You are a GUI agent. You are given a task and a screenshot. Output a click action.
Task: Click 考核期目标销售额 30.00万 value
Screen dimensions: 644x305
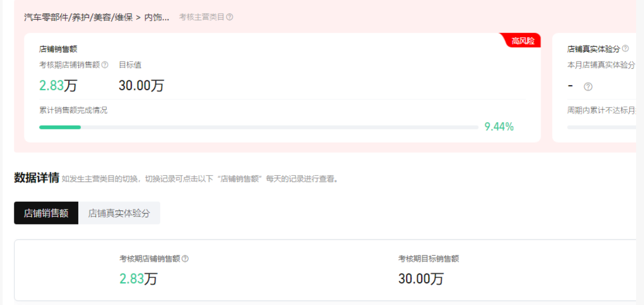click(x=421, y=278)
